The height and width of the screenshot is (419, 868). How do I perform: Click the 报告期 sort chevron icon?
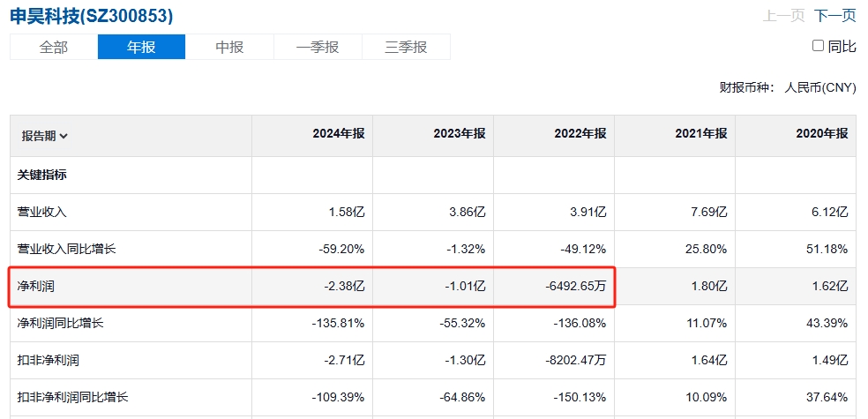tap(64, 136)
